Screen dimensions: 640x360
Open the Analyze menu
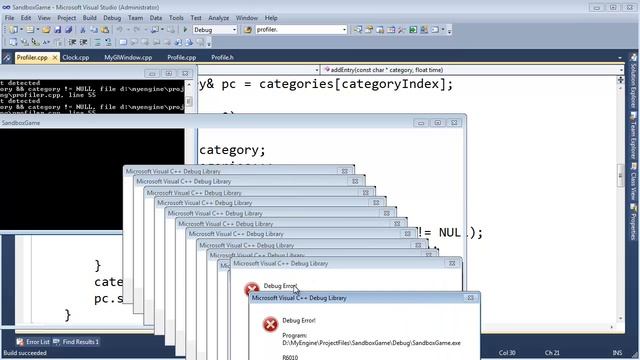[x=218, y=18]
